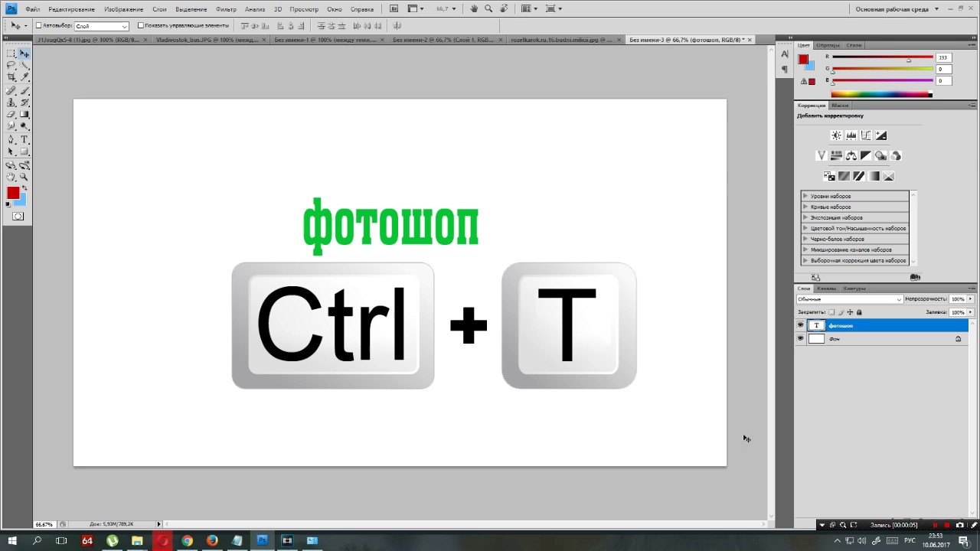The image size is (980, 551).
Task: Expand the Экспозиция наборов presets
Action: 805,217
